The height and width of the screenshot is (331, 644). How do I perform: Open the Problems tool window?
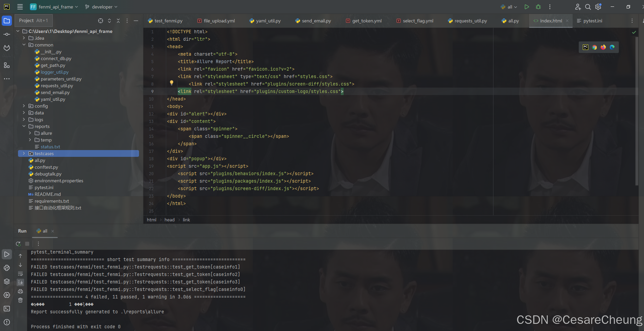7,322
